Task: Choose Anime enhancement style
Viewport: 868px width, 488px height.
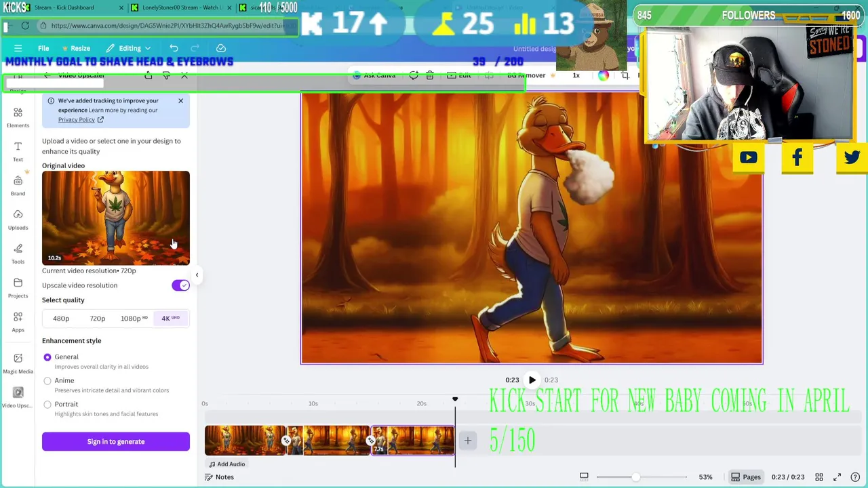Action: 47,381
